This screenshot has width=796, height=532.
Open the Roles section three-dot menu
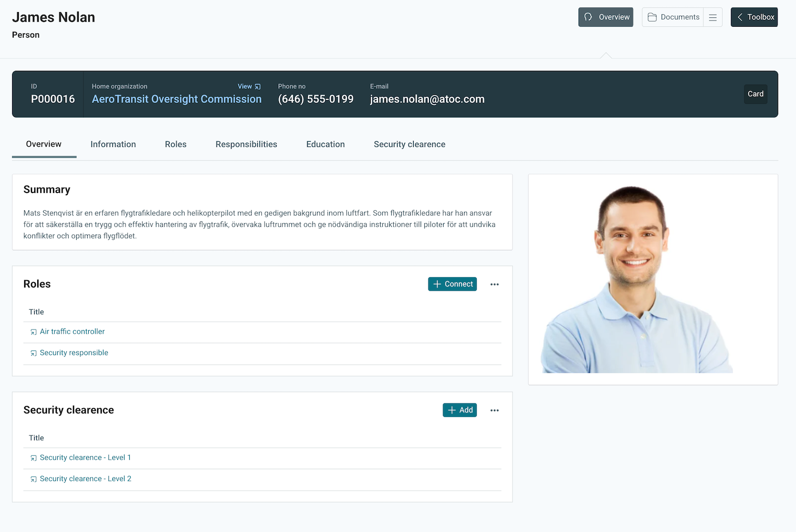tap(494, 284)
